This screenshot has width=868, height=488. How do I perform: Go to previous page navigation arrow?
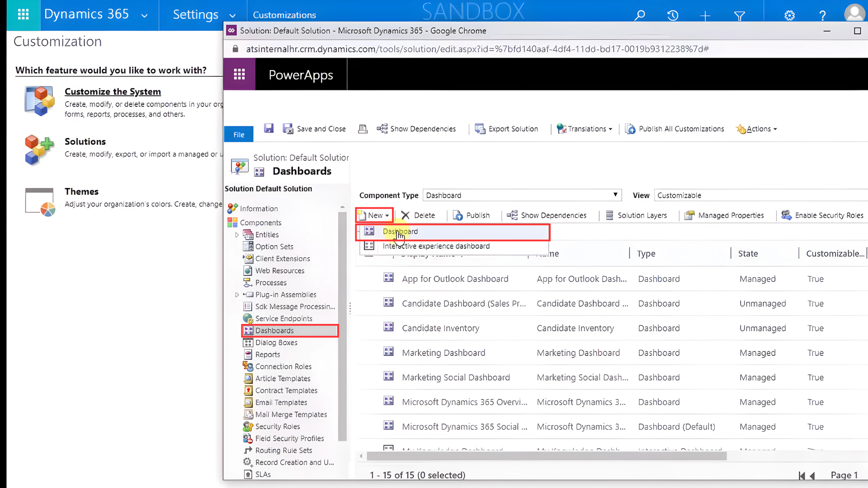(812, 476)
